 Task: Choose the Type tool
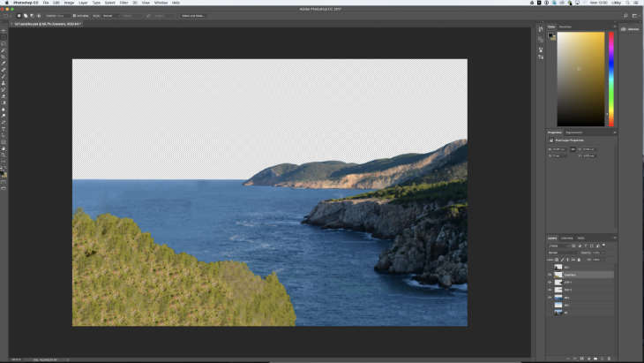tap(4, 127)
